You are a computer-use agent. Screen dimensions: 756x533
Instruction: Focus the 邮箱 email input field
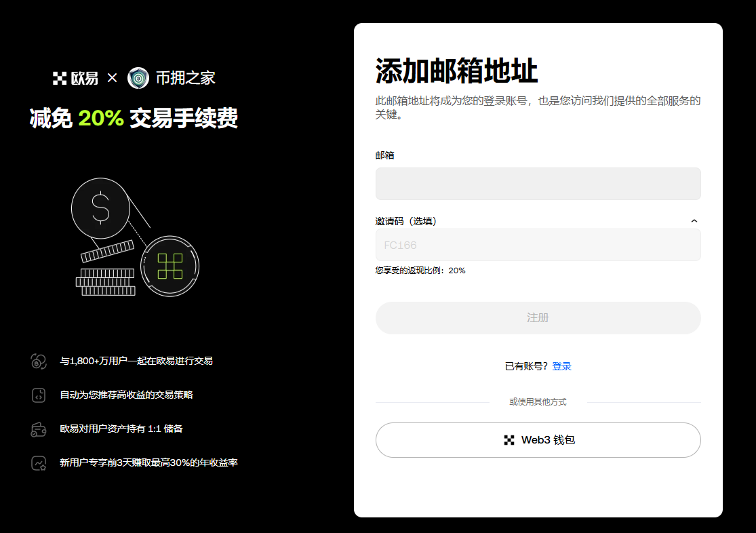coord(538,184)
